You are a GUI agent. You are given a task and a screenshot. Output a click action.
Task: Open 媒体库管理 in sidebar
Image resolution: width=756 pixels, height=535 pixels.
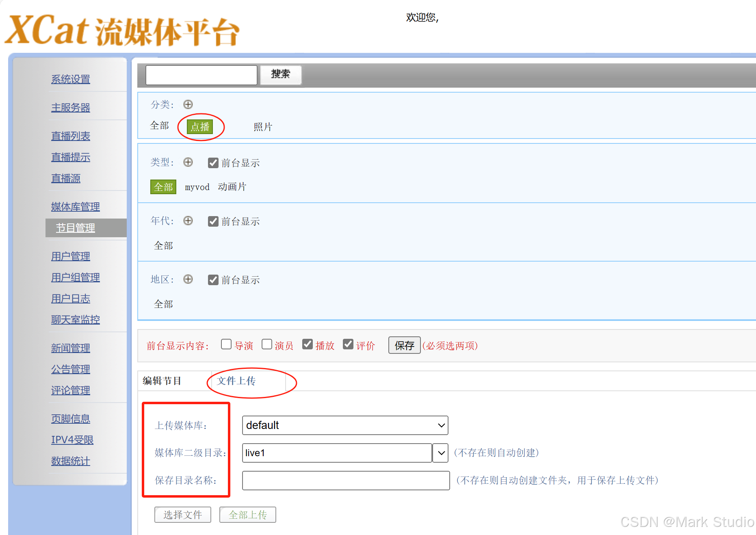(76, 207)
